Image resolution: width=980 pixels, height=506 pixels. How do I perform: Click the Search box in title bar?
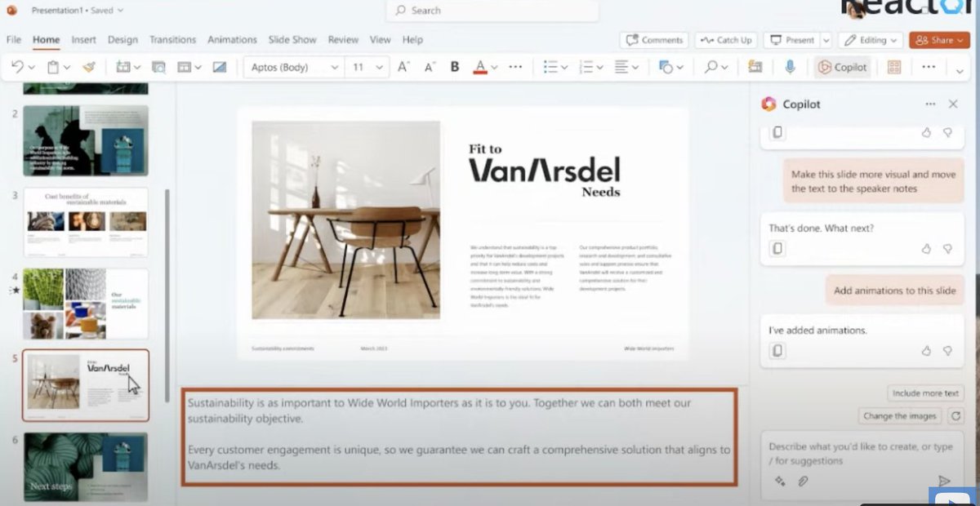click(492, 11)
